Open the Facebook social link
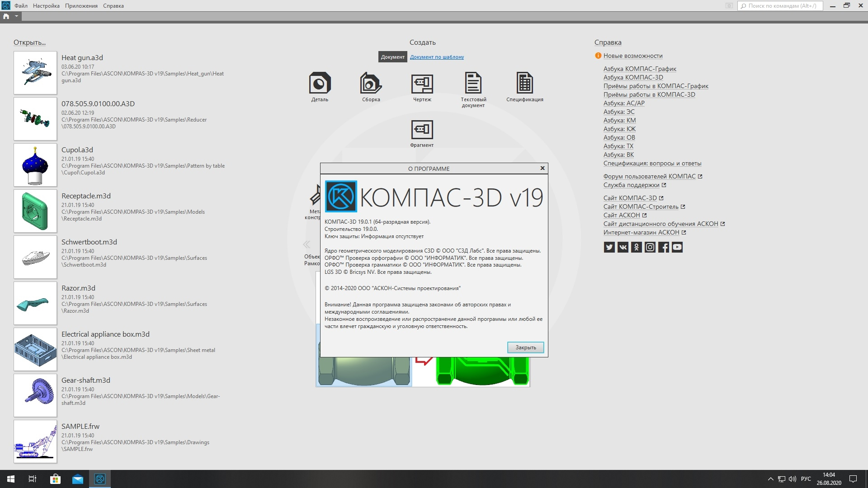This screenshot has width=868, height=488. [x=663, y=247]
